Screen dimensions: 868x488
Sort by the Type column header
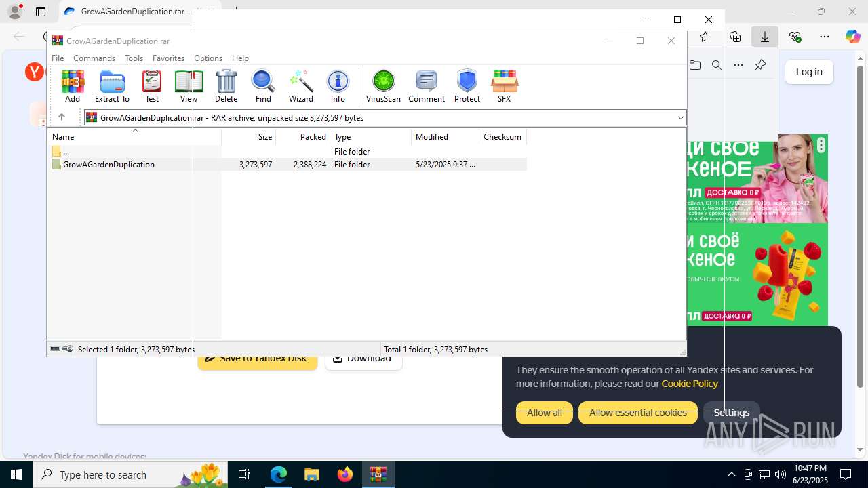point(371,137)
